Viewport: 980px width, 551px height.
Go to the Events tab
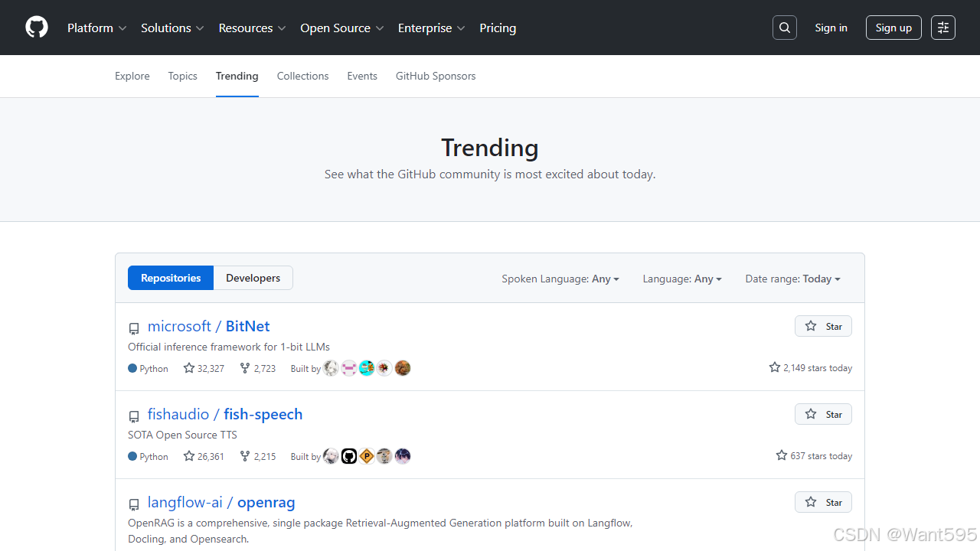pyautogui.click(x=362, y=76)
